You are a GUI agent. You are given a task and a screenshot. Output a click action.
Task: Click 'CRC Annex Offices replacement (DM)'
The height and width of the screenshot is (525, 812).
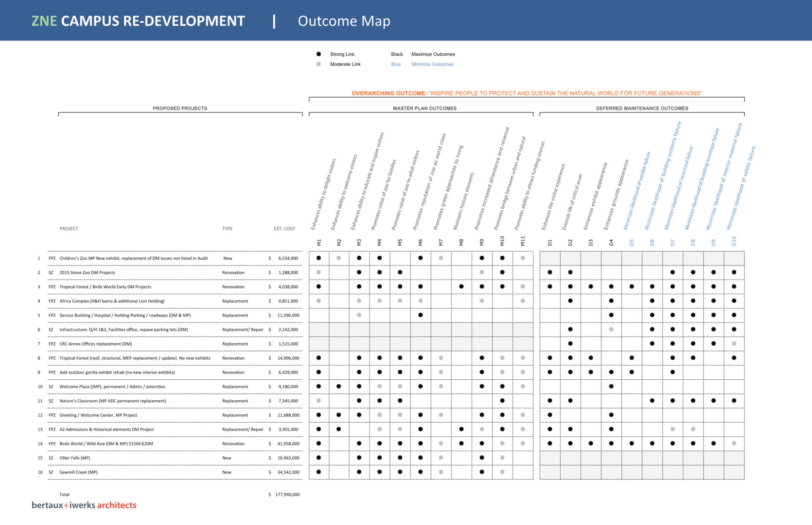[x=96, y=344]
